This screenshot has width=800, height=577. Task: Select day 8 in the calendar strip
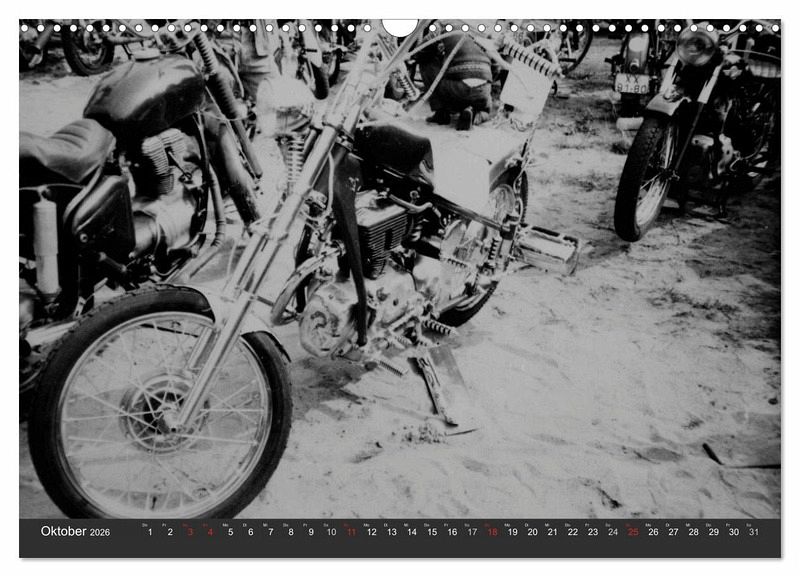(291, 532)
